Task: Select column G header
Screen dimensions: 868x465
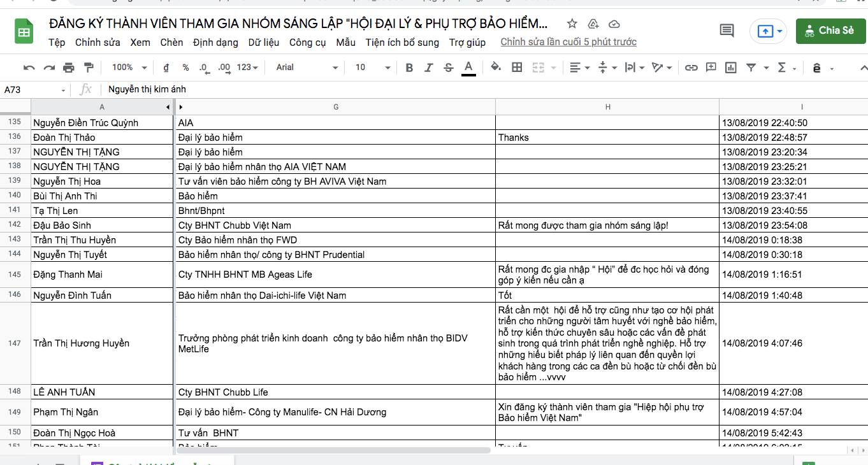Action: click(336, 107)
